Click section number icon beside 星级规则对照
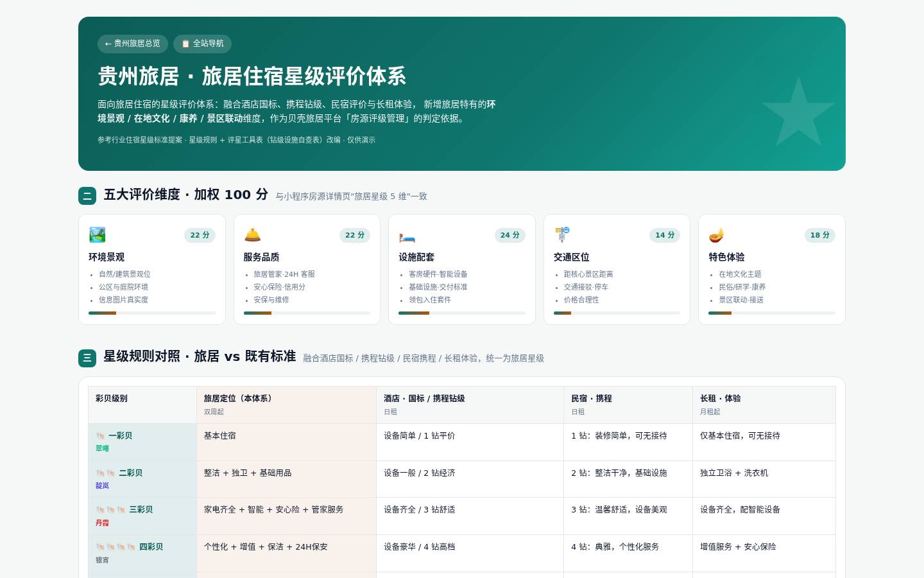Viewport: 924px width, 578px height. (87, 358)
